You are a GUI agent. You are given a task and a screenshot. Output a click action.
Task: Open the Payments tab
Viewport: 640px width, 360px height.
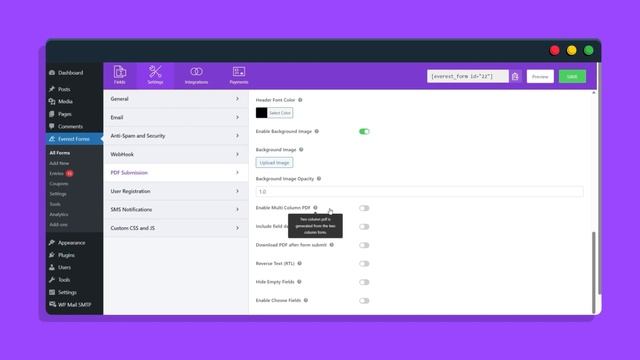[239, 75]
